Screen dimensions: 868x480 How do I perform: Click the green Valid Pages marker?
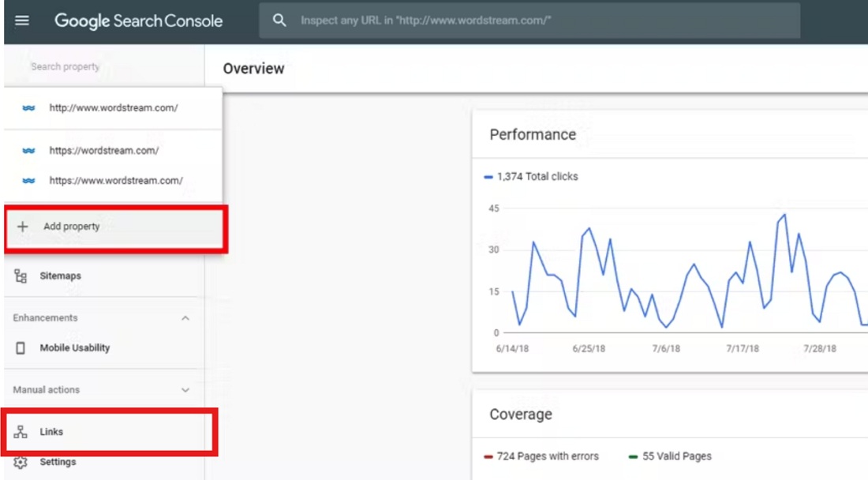tap(634, 457)
